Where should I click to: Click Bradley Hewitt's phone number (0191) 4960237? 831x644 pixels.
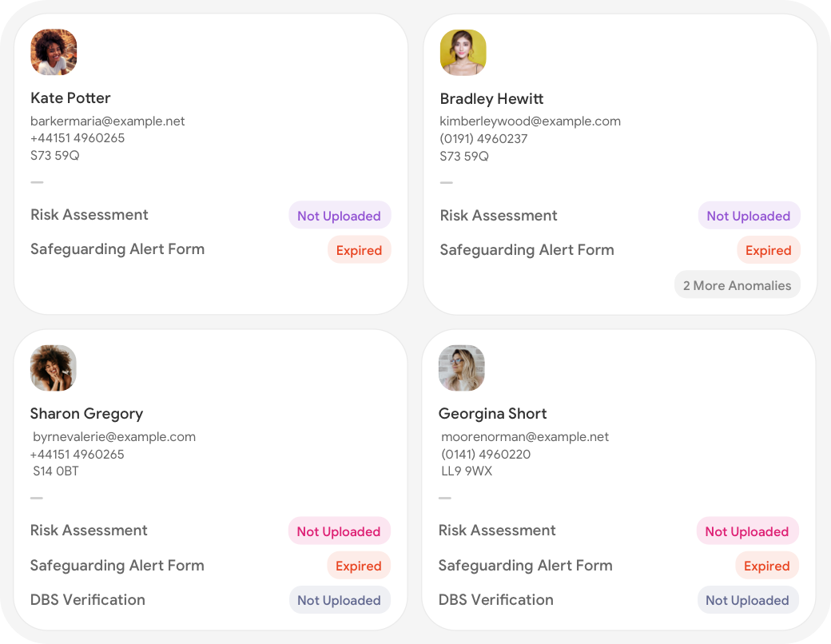483,139
